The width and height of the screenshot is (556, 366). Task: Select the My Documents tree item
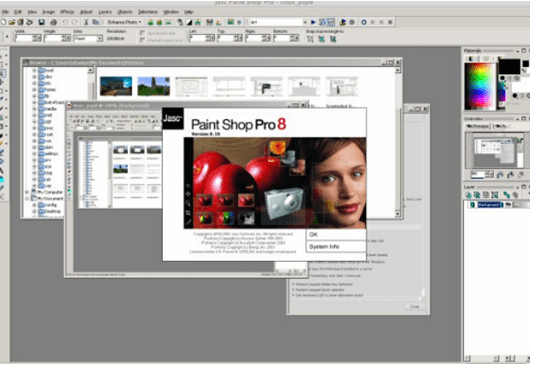tap(48, 198)
